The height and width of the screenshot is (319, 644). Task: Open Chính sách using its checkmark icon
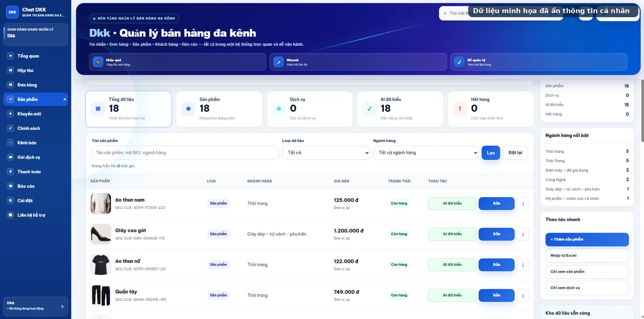(10, 128)
